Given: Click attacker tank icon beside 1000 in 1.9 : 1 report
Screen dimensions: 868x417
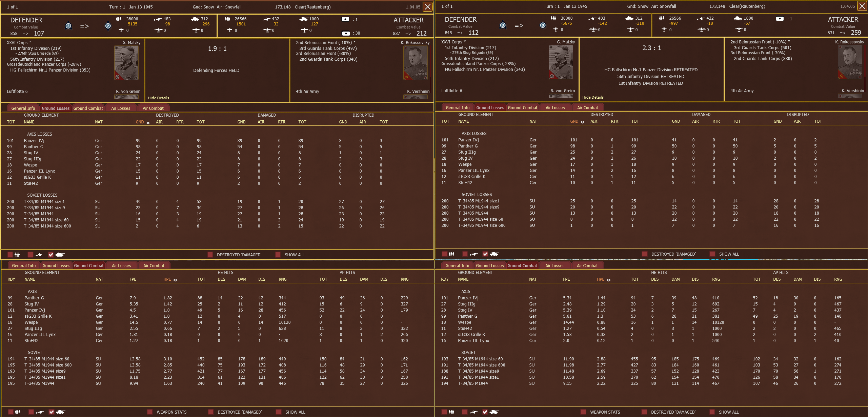Looking at the screenshot, I should point(304,19).
